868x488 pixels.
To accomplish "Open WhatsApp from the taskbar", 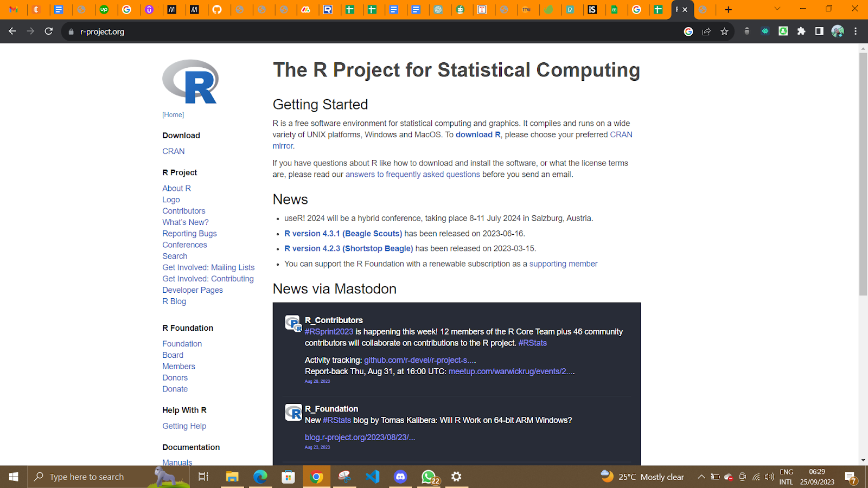I will tap(429, 477).
